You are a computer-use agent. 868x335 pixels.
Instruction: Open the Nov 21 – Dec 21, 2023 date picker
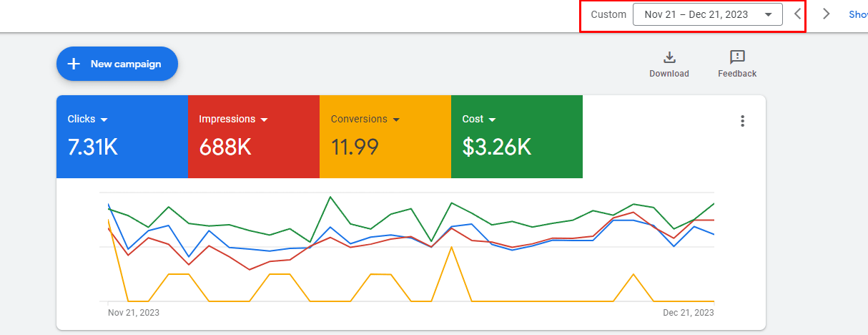(x=707, y=14)
